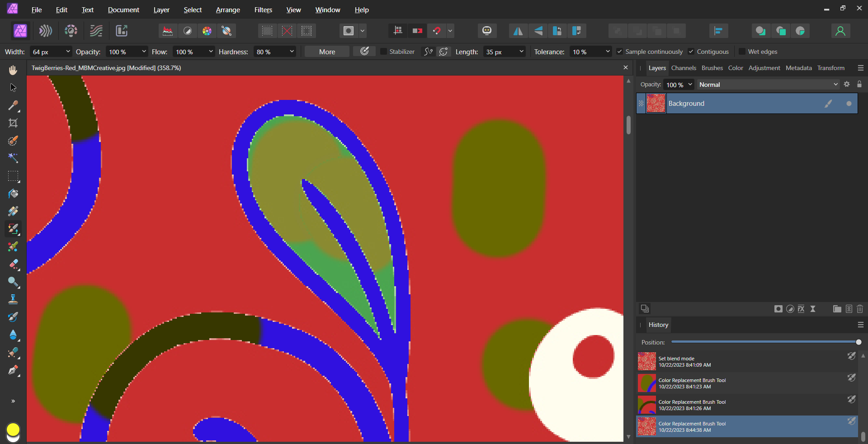Select the Erase Brush tool
The width and height of the screenshot is (868, 444).
click(x=13, y=264)
